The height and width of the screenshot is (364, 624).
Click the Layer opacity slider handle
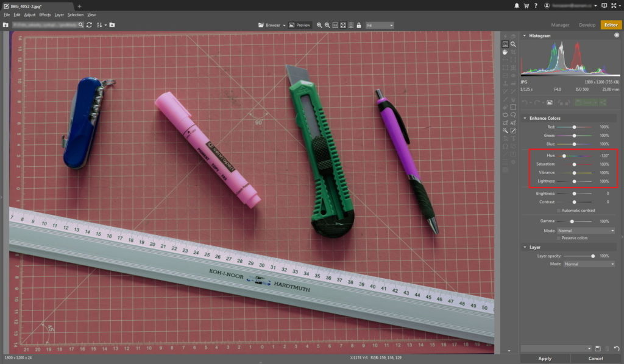(593, 256)
